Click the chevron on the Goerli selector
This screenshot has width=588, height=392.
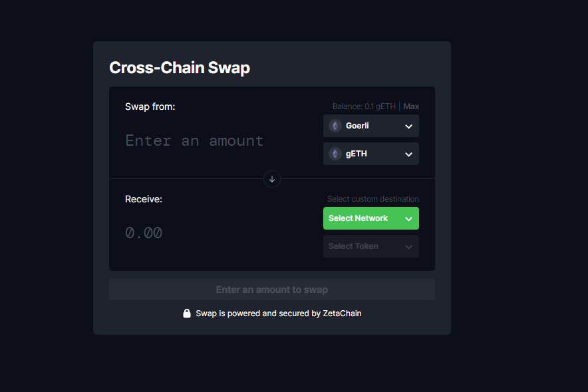(408, 126)
